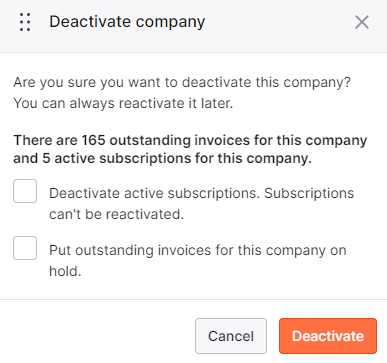This screenshot has width=387, height=363.
Task: Tick the Put outstanding invoices on hold checkbox
Action: [x=25, y=248]
